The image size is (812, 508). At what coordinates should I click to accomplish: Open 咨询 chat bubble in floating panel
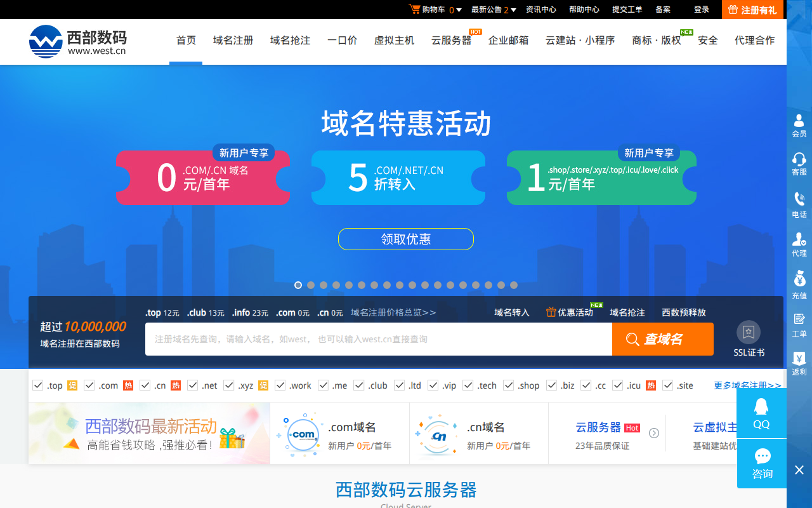click(762, 464)
